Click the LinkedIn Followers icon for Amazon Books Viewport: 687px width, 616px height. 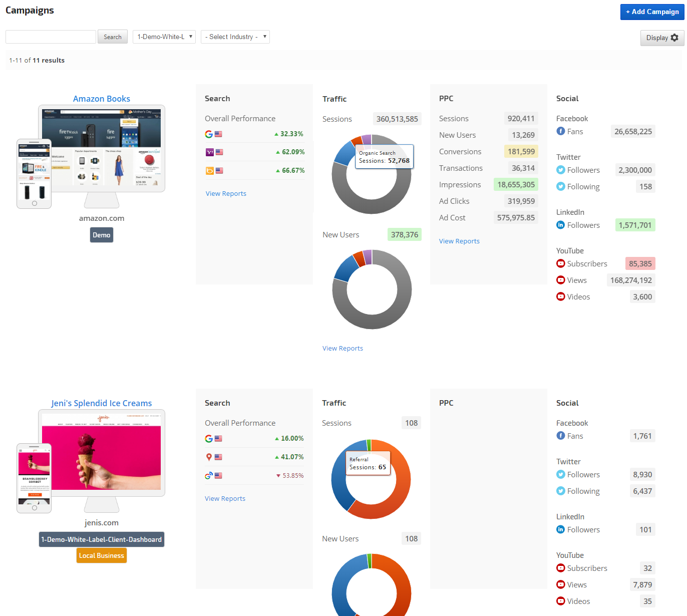[x=561, y=225]
